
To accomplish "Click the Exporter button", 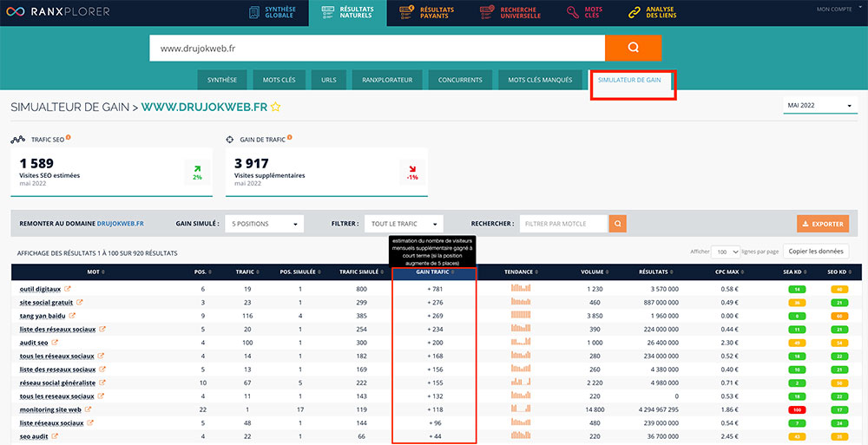I will pos(823,224).
